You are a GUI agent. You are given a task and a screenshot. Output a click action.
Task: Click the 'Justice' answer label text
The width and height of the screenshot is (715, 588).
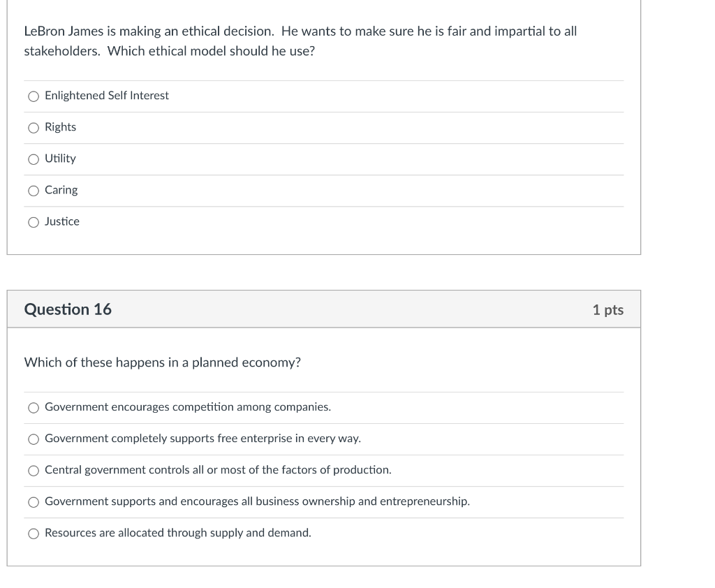[62, 221]
